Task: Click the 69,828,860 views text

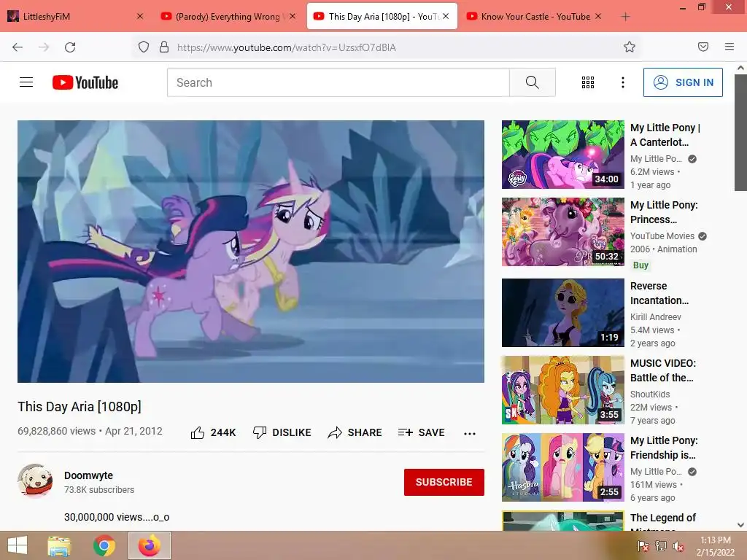Action: click(57, 431)
